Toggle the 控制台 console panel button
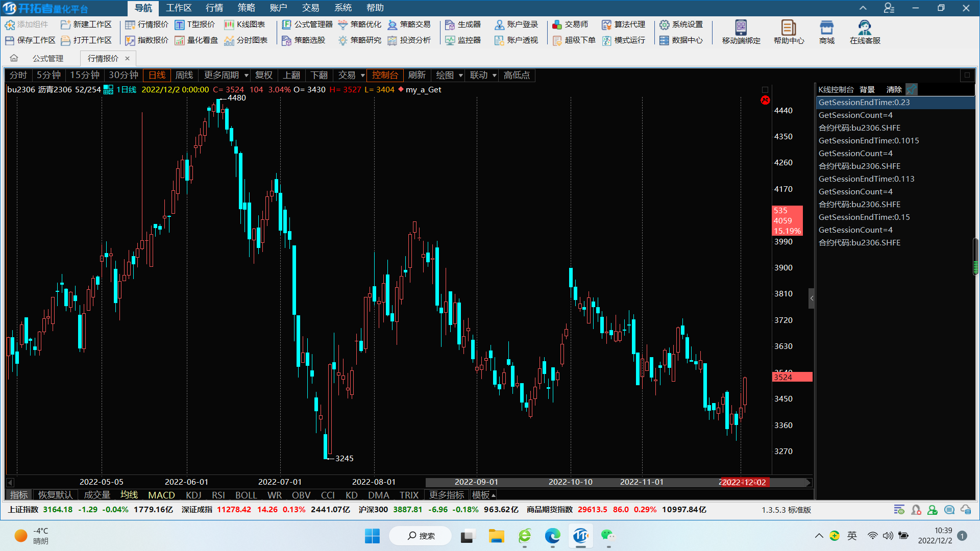This screenshot has height=551, width=980. point(385,75)
